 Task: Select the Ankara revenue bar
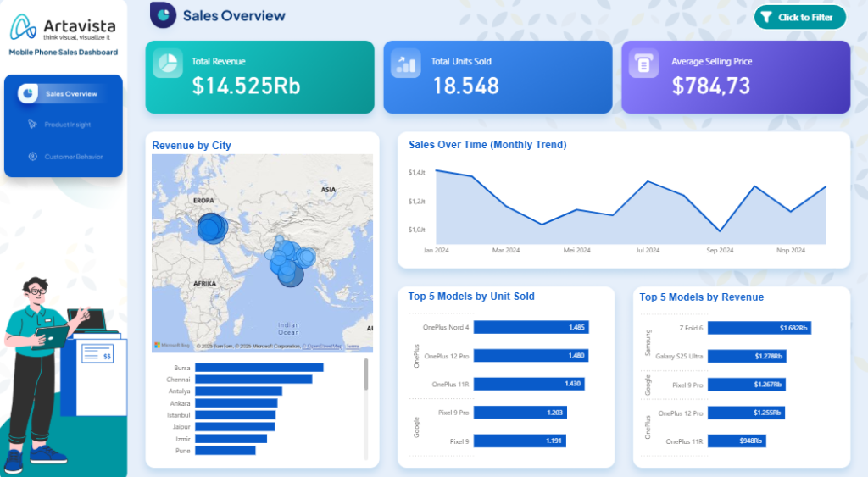coord(236,402)
